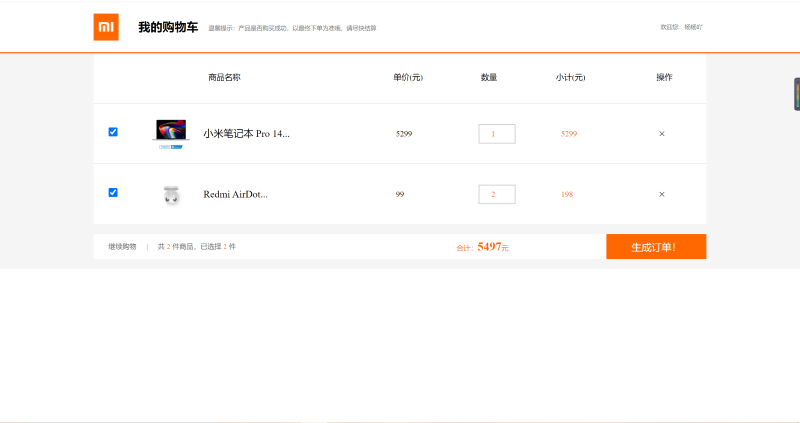The width and height of the screenshot is (800, 423).
Task: Uncheck the Redmi AirDots item checkbox
Action: pos(113,192)
